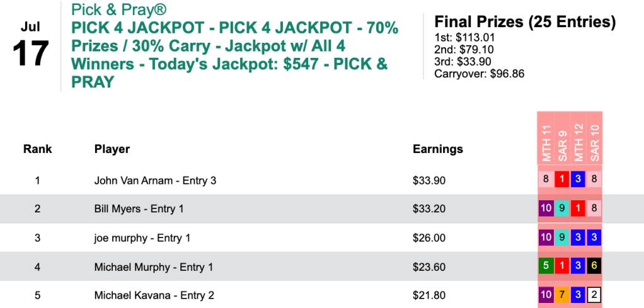Select the black 6 pick square
The height and width of the screenshot is (308, 644).
pos(594,267)
